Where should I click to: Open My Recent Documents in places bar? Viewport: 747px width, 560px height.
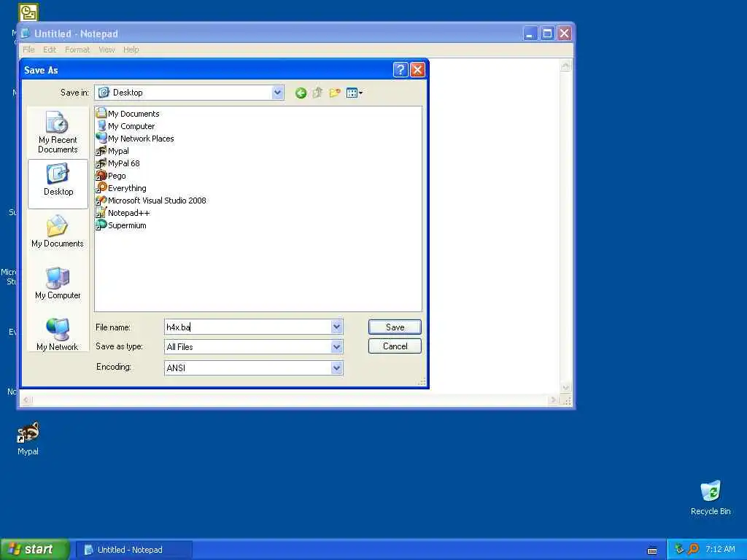(x=58, y=132)
